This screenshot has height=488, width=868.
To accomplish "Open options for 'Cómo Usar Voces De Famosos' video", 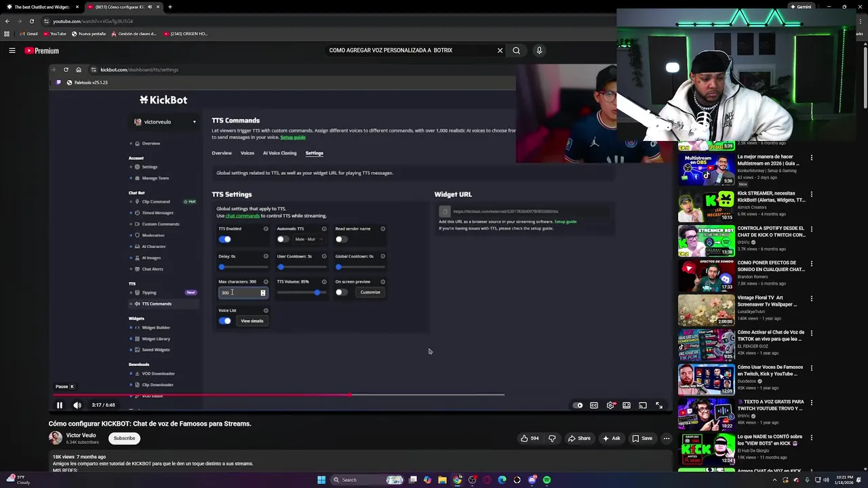I will [811, 368].
